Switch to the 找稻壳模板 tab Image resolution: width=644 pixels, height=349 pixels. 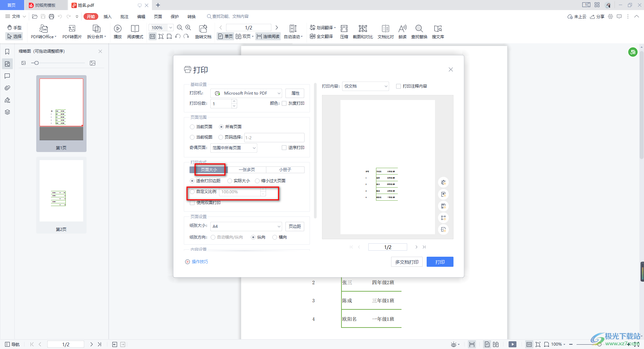pos(46,5)
